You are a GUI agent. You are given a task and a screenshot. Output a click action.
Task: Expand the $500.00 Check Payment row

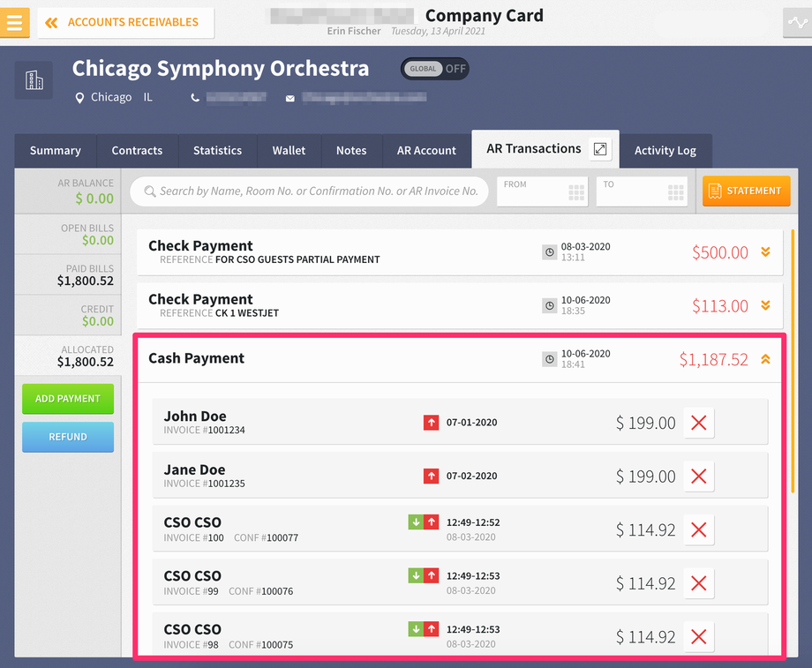[765, 252]
